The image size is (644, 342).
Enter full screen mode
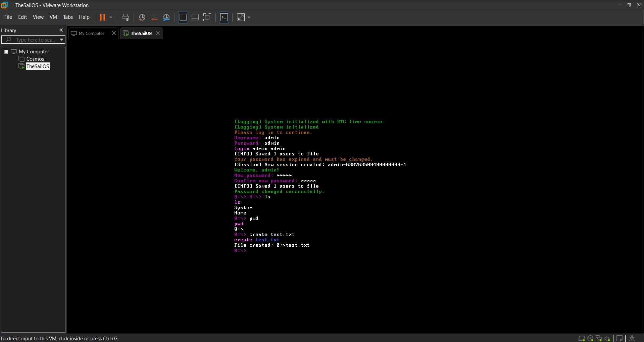[207, 17]
